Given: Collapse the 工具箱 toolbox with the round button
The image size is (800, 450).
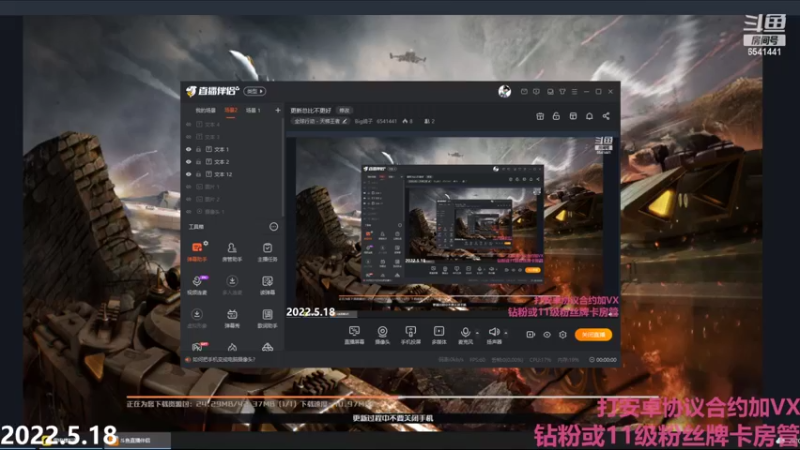Looking at the screenshot, I should pos(273,227).
